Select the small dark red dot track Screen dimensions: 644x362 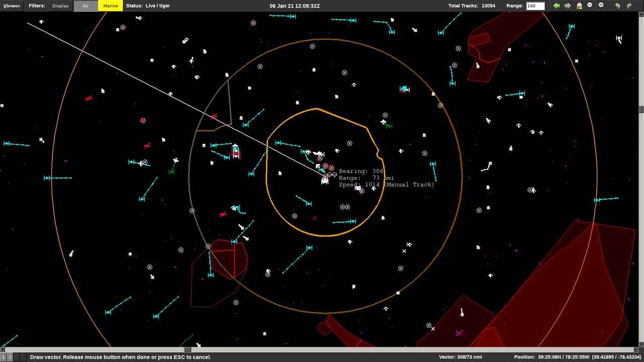pos(314,218)
